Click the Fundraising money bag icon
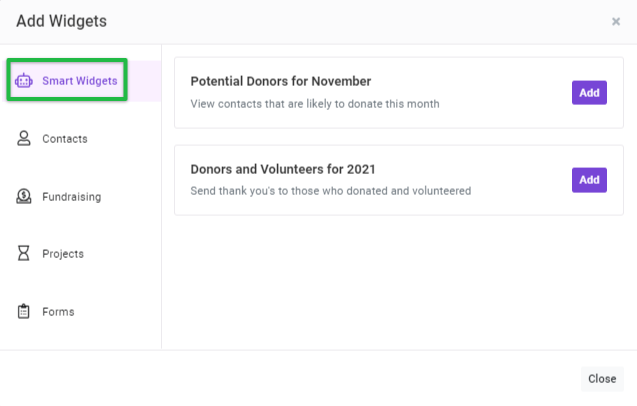The height and width of the screenshot is (406, 637). 24,196
